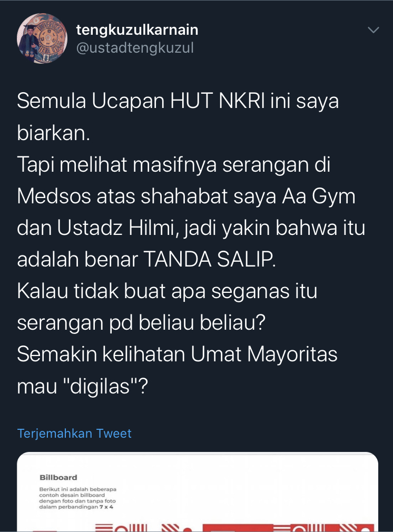
Task: Click the word "Medsos" in tweet
Action: 54,196
